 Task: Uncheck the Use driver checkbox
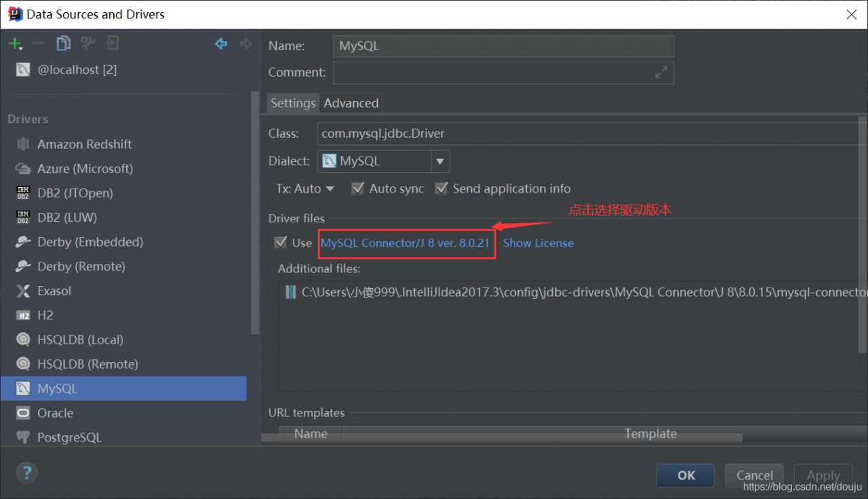pos(281,243)
